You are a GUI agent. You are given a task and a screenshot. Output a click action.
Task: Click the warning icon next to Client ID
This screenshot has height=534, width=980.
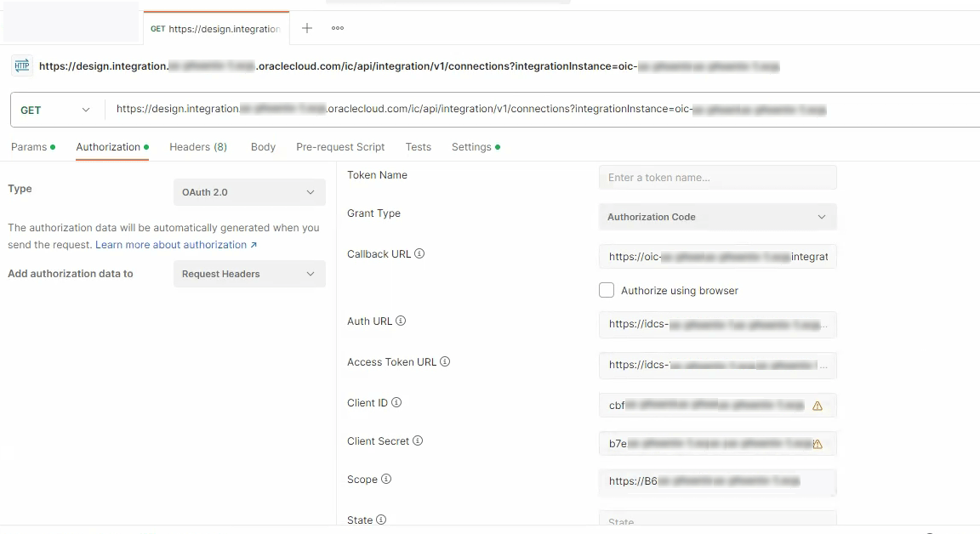(818, 406)
